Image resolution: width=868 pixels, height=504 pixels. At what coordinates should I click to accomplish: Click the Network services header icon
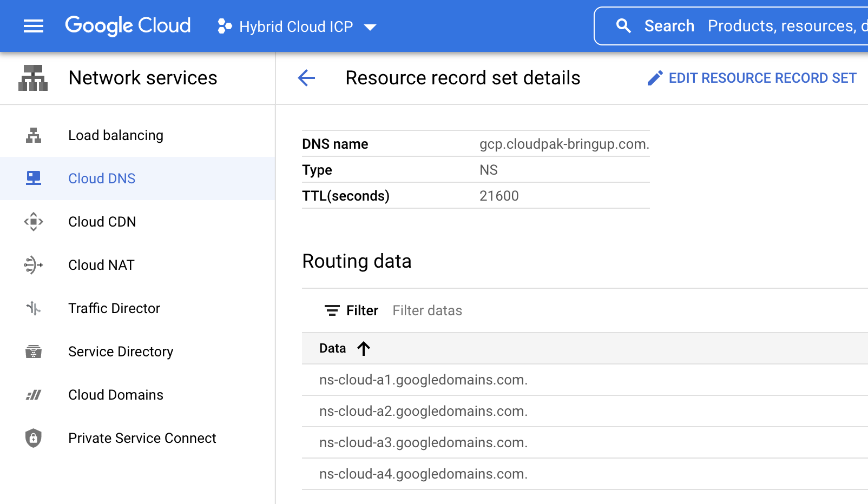click(x=33, y=78)
